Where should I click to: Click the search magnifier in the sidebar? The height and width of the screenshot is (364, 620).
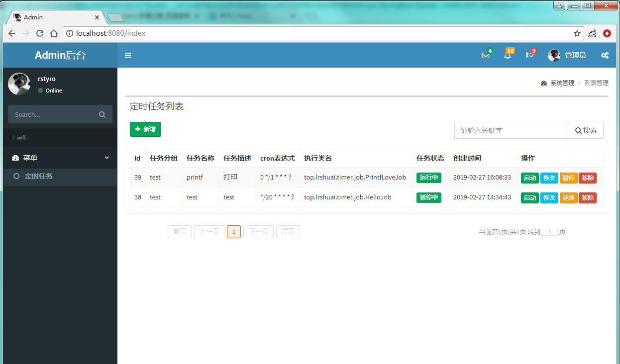102,114
